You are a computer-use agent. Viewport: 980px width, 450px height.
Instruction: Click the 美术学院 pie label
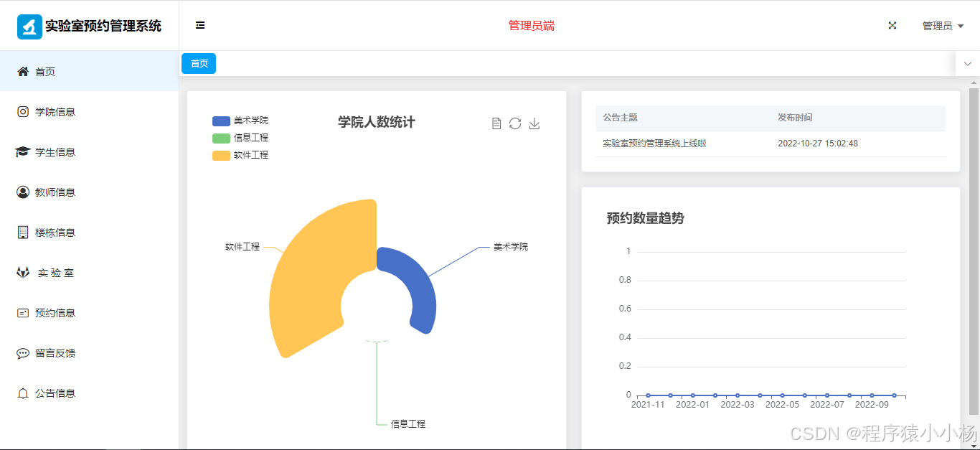point(511,246)
